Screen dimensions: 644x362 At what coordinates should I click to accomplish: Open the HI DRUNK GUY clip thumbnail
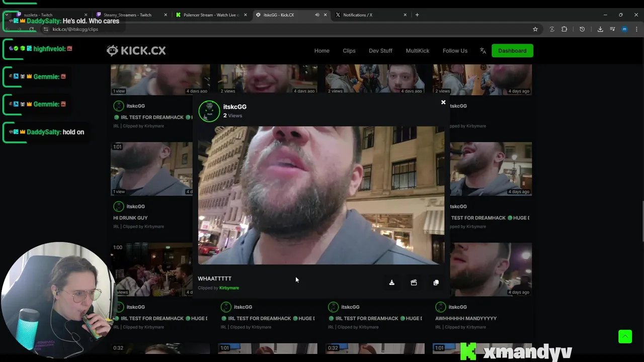(x=151, y=169)
